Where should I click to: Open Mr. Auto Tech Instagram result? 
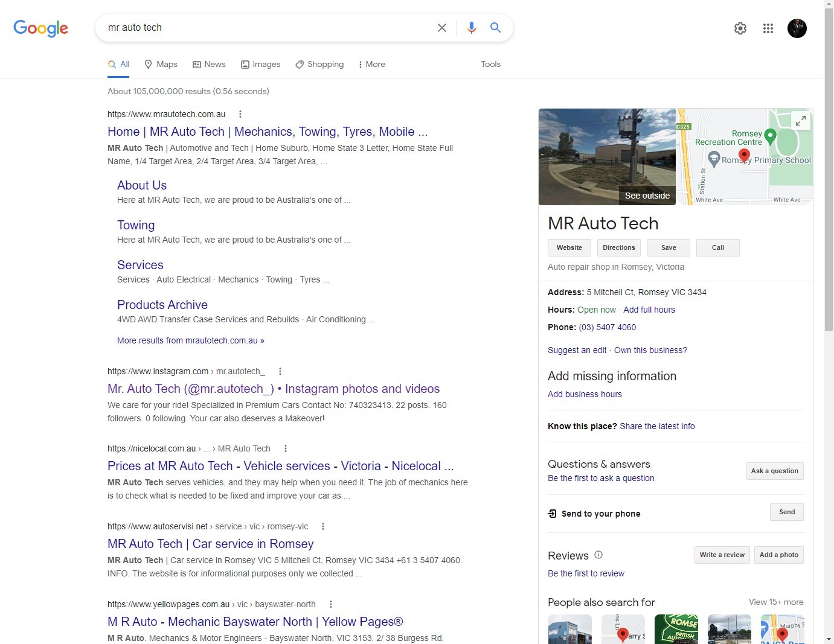(274, 389)
